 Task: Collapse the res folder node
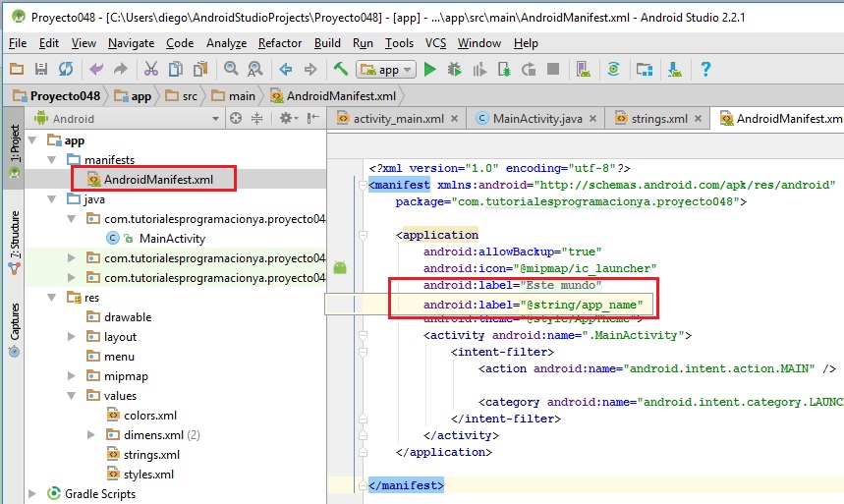52,298
